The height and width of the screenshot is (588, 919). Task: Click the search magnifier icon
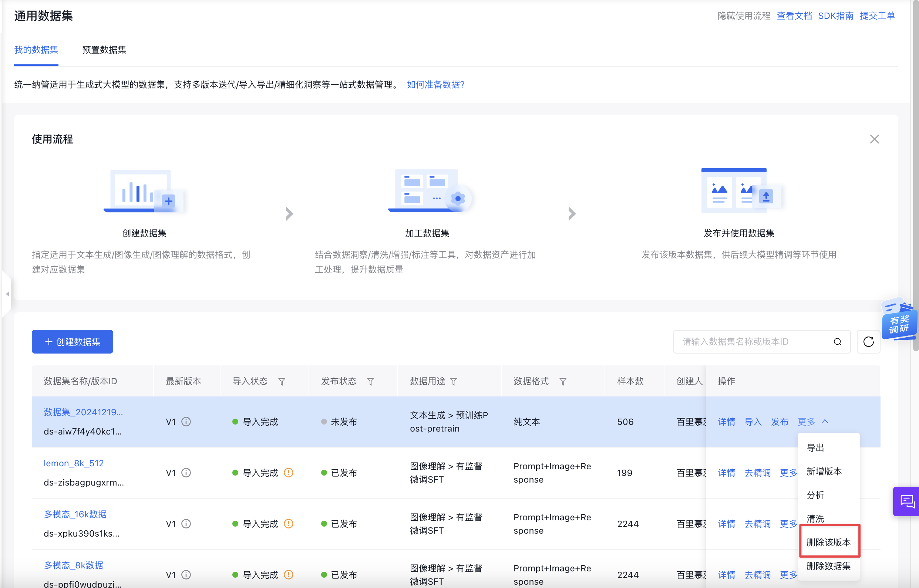tap(837, 342)
